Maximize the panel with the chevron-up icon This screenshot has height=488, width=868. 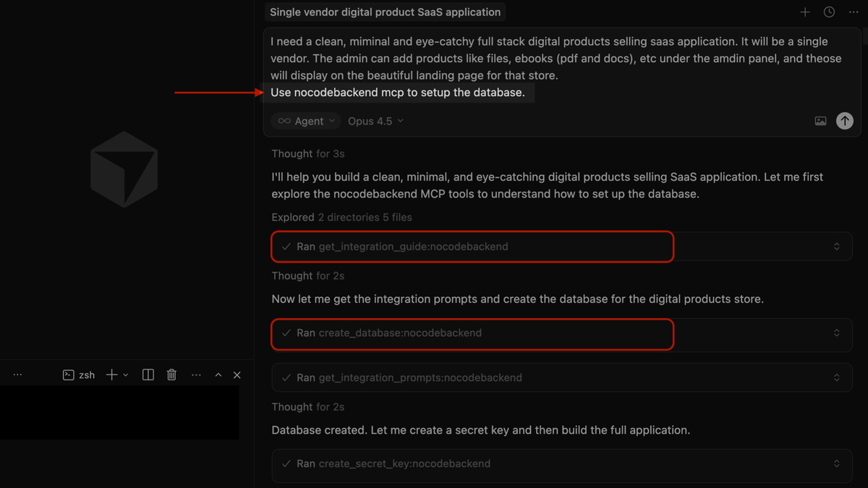(x=218, y=374)
